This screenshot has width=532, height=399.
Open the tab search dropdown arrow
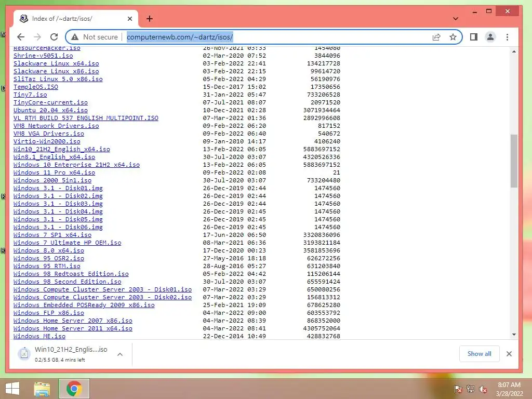[x=456, y=19]
